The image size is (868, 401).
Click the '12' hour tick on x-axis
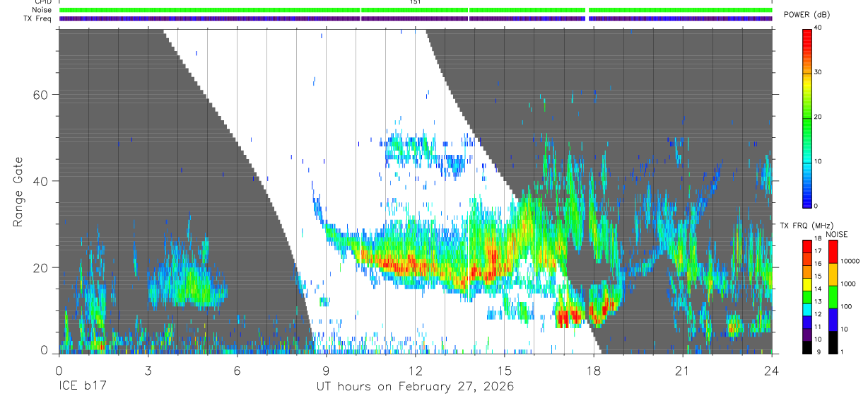[x=415, y=371]
